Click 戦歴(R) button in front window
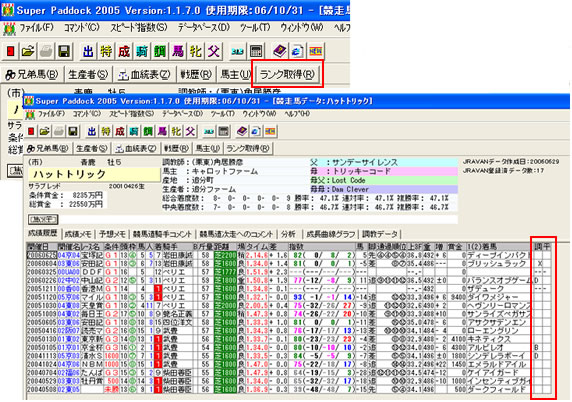This screenshot has height=402, width=572. tap(176, 148)
